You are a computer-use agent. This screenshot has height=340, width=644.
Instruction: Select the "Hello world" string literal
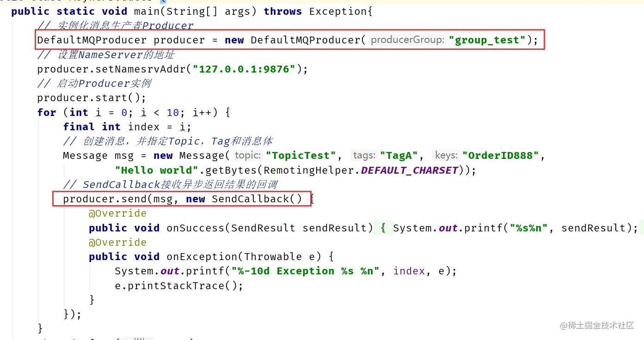pos(157,170)
